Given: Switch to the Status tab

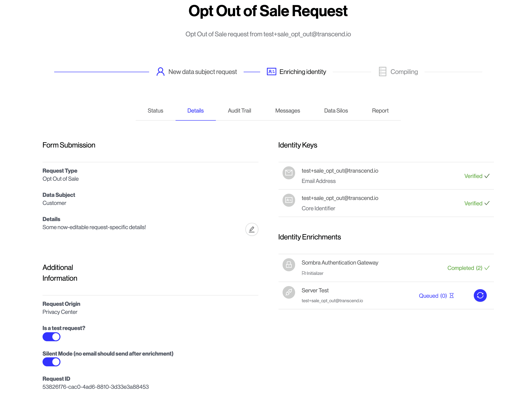Looking at the screenshot, I should point(155,111).
